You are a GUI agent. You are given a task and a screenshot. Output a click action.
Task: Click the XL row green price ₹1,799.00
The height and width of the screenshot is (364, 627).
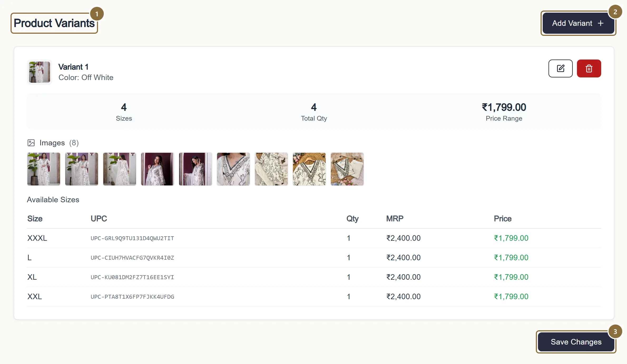[511, 277]
